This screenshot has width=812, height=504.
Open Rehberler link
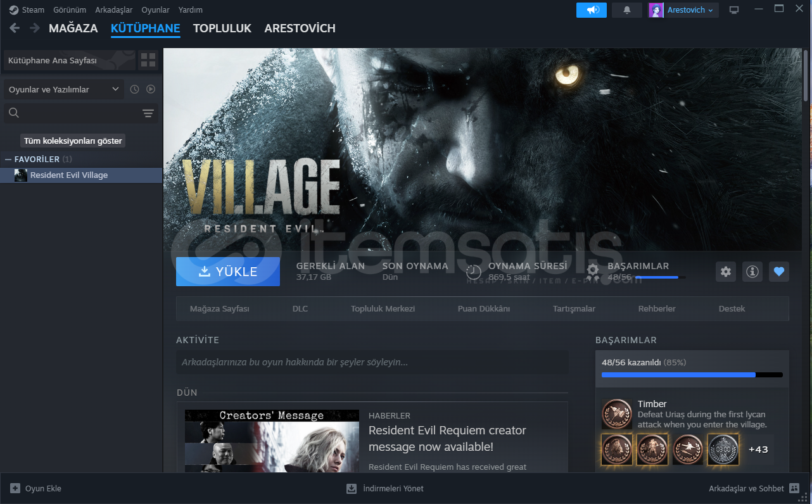[657, 309]
